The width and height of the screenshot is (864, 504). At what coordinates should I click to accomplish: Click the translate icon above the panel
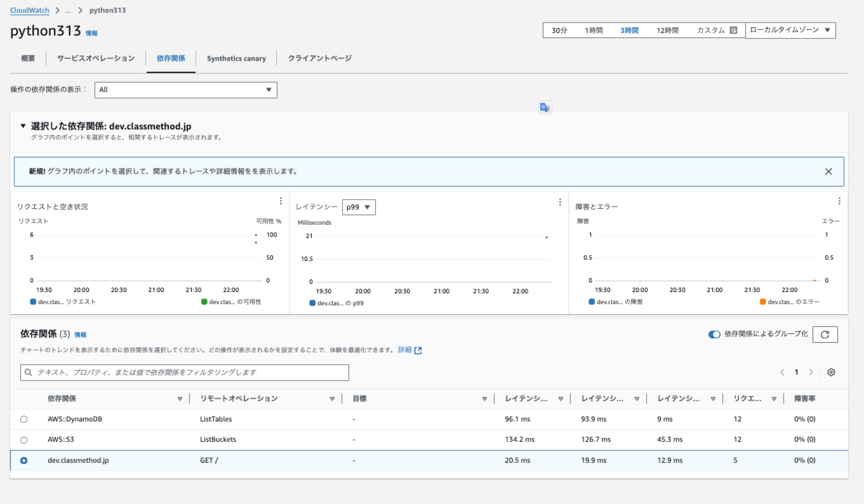545,107
